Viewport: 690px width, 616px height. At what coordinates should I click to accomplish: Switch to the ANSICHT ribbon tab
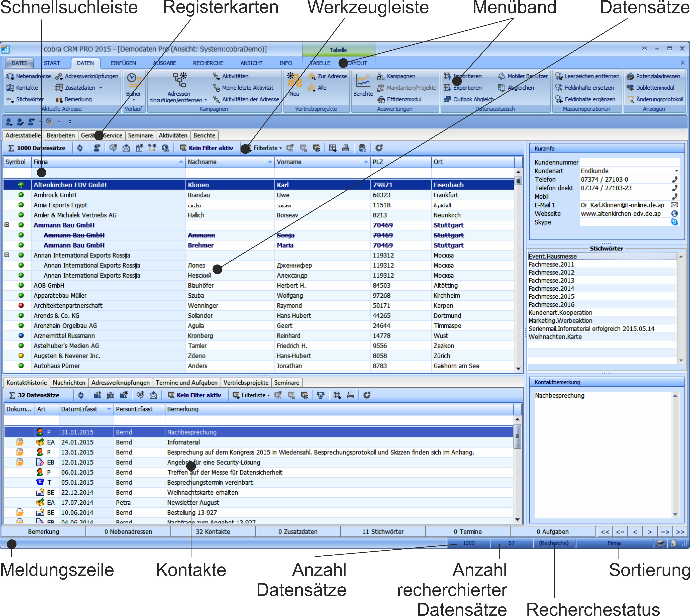[x=251, y=63]
